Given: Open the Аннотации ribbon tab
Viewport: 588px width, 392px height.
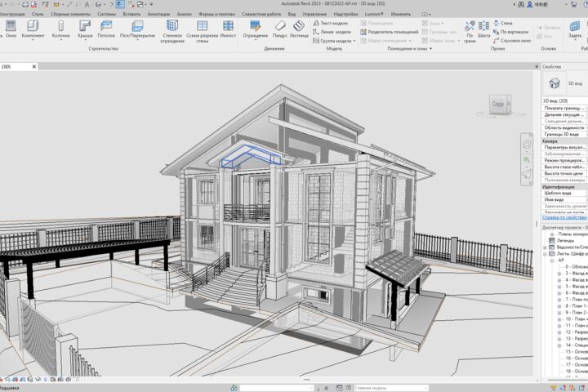Looking at the screenshot, I should point(158,14).
